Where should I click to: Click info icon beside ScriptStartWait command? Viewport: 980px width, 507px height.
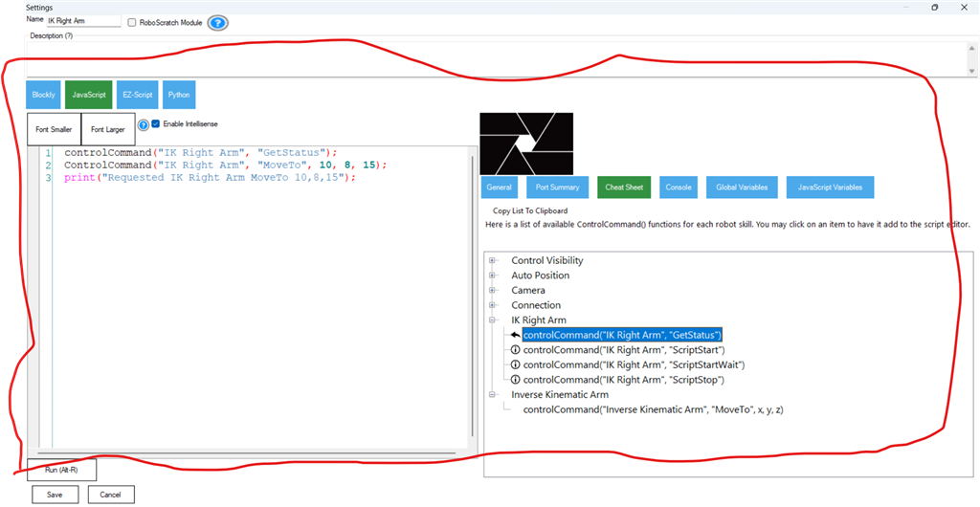click(515, 364)
